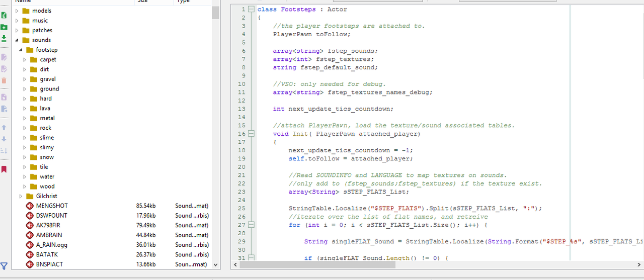
Task: Expand the patches folder
Action: 17,30
